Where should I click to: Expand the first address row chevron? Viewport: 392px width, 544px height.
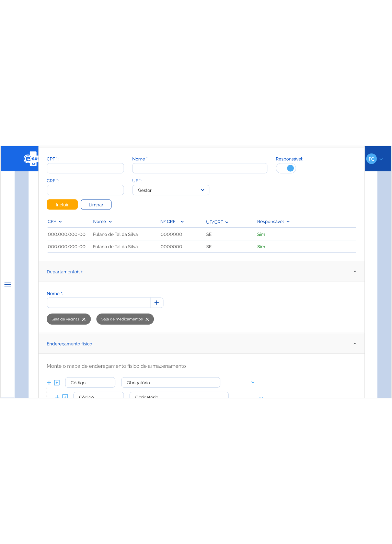[x=253, y=383]
